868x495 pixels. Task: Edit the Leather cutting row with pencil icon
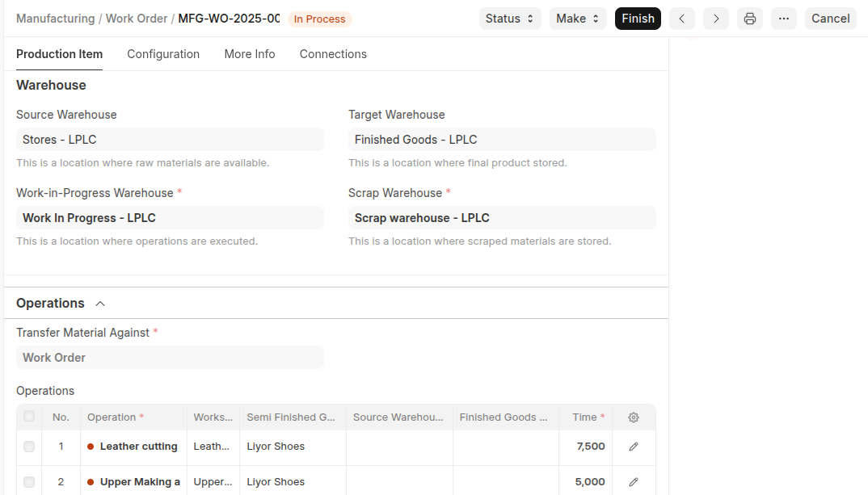(x=634, y=447)
